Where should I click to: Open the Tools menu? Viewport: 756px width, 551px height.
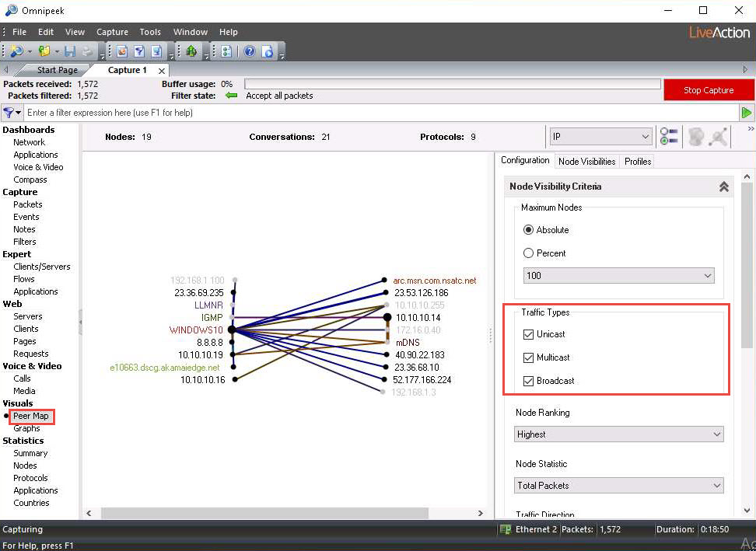click(150, 32)
